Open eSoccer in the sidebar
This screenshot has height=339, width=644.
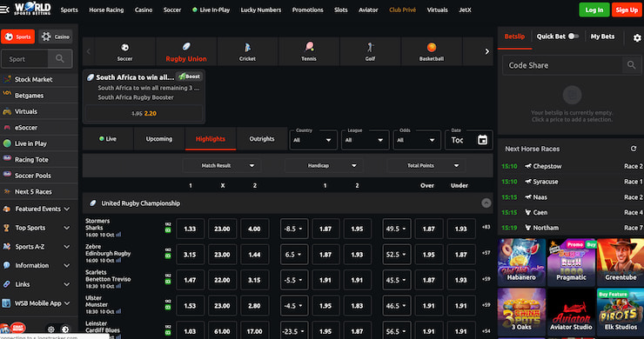39,127
